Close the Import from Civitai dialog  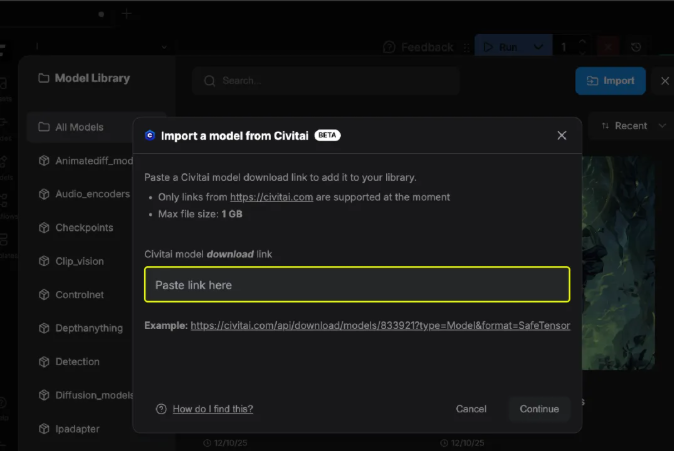pos(561,135)
